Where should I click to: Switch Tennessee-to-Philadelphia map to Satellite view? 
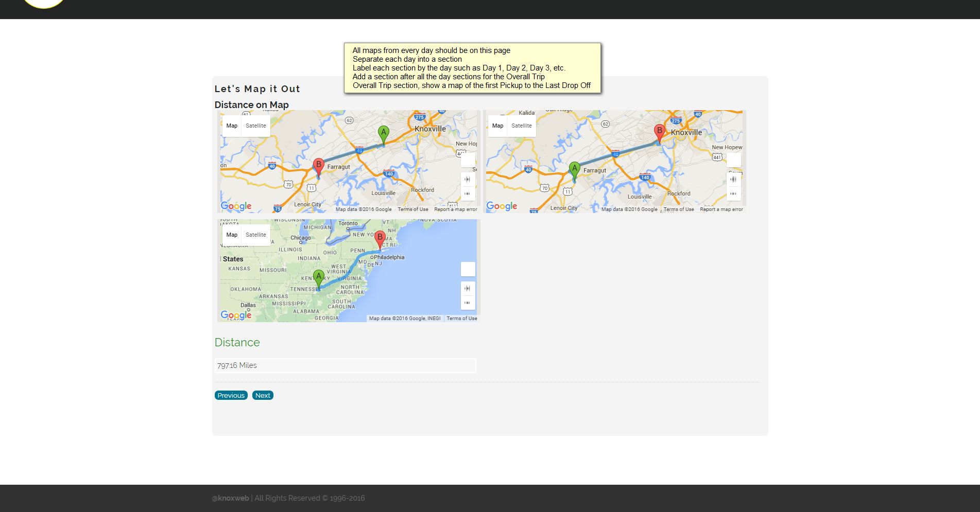pos(256,235)
